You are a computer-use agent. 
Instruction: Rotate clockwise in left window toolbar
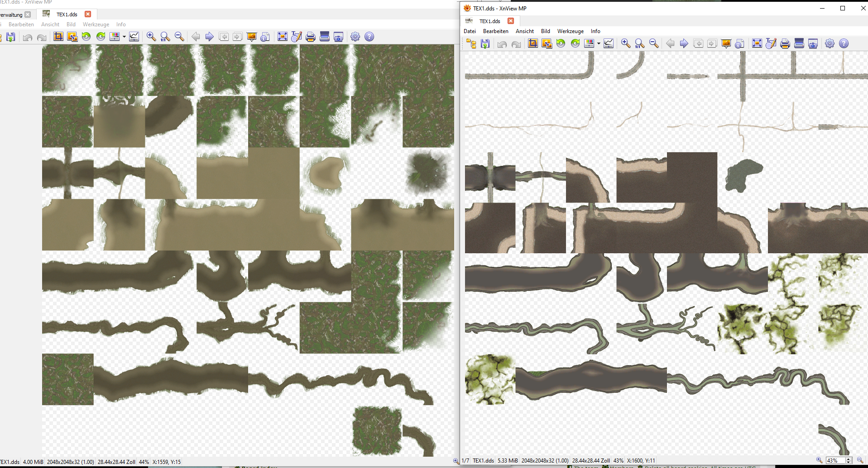[101, 37]
